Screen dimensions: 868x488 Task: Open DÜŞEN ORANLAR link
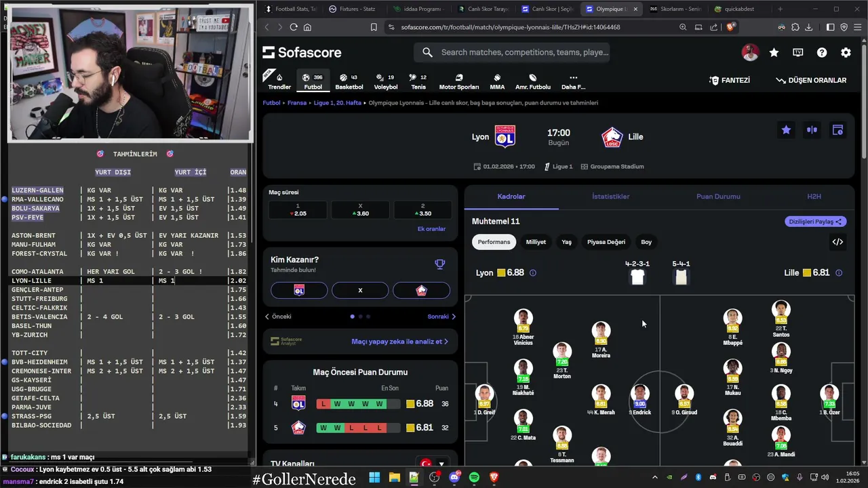click(811, 80)
